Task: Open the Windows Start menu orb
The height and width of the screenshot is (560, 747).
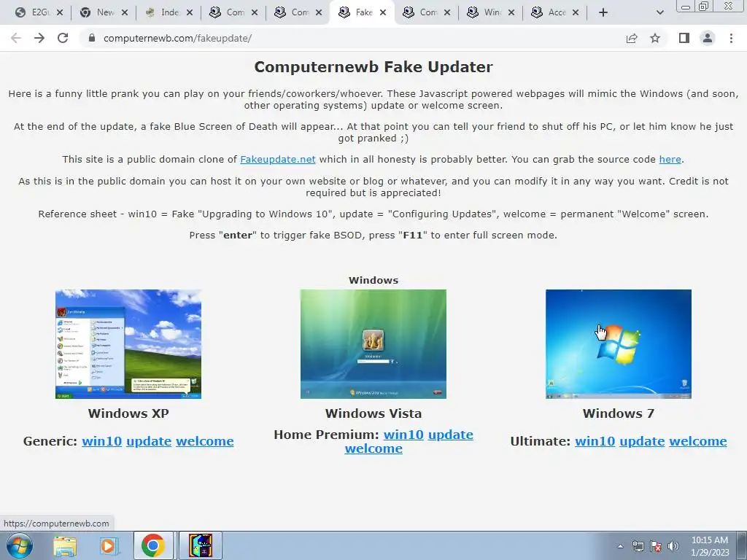Action: 20,545
